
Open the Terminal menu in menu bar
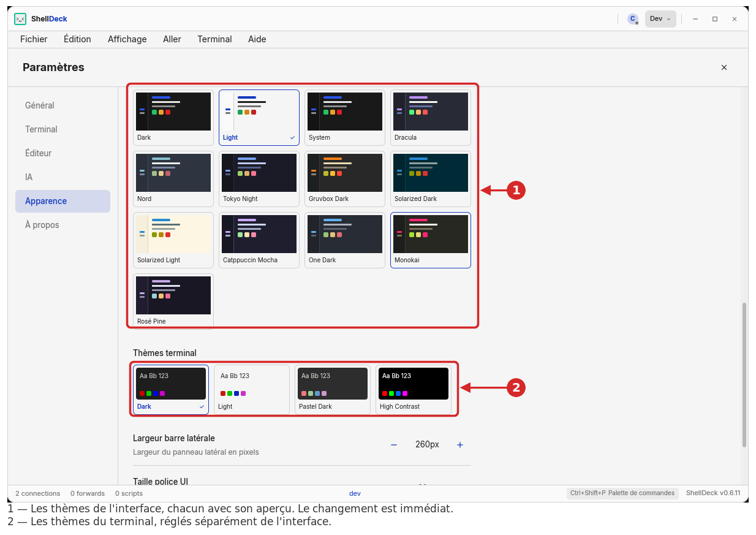coord(214,39)
